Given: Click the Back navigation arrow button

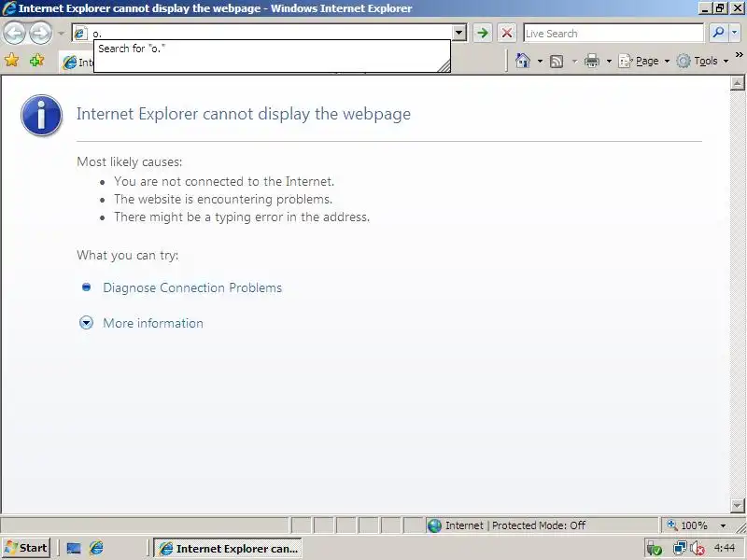Looking at the screenshot, I should (15, 34).
